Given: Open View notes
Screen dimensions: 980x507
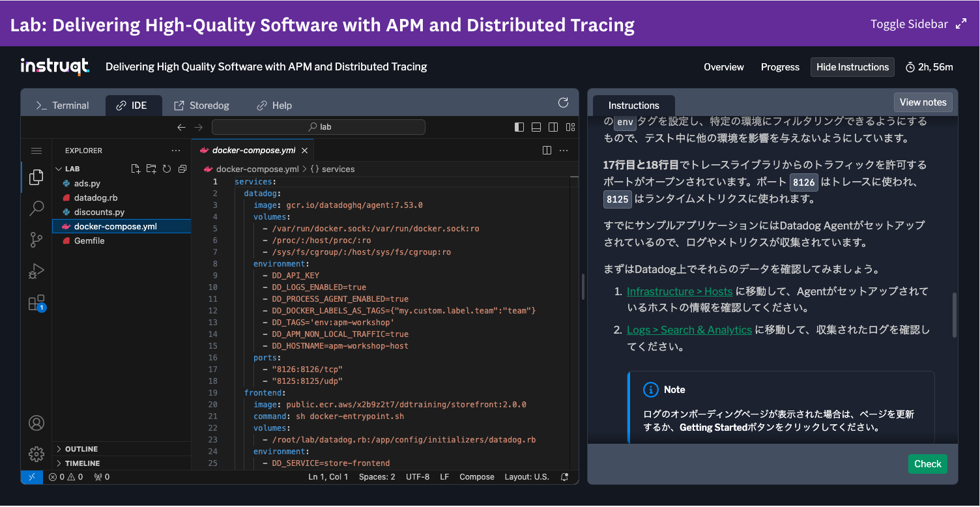Looking at the screenshot, I should click(923, 102).
